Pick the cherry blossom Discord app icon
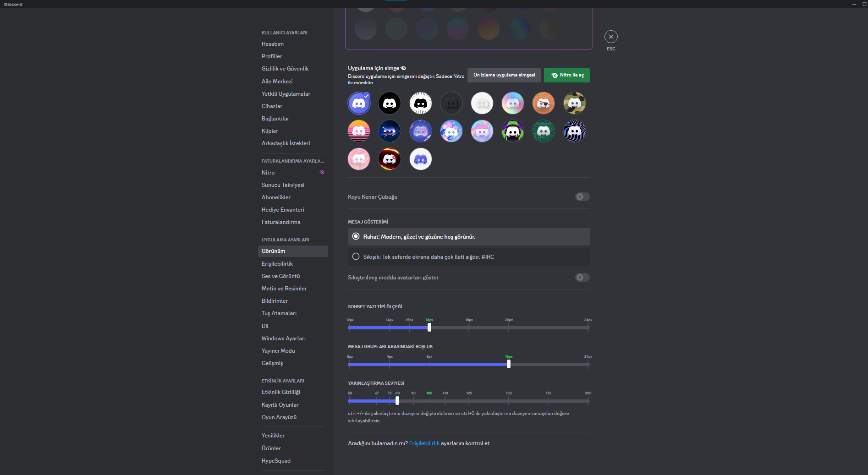Screen dimensions: 868x475 point(451,131)
